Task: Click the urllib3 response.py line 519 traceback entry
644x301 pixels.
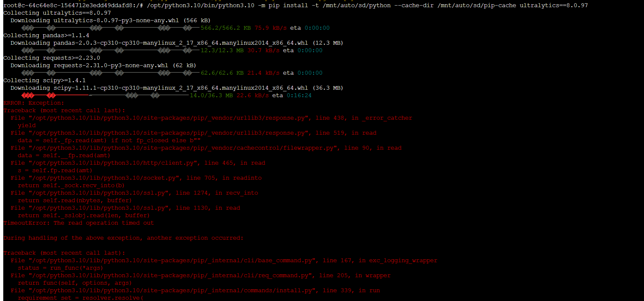Action: coord(193,133)
